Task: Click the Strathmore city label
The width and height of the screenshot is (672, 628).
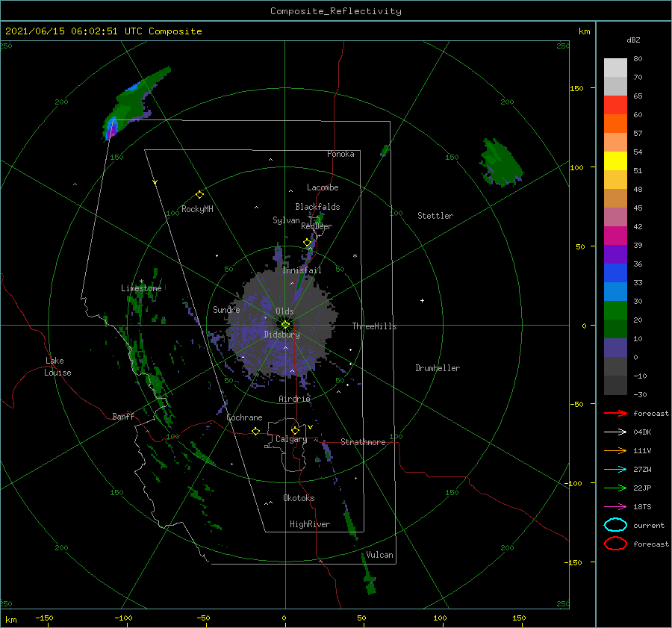Action: (x=363, y=442)
